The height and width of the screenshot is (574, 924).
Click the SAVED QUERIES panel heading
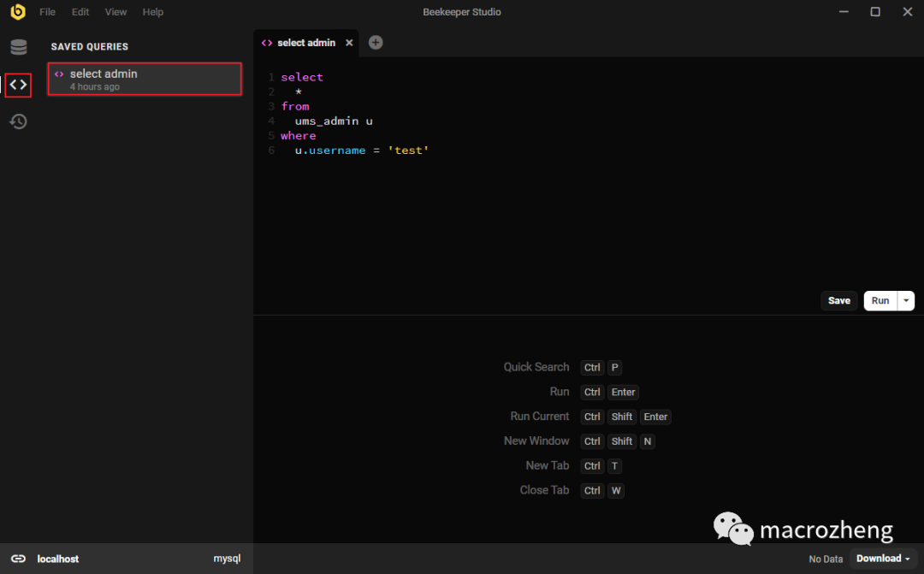tap(90, 46)
